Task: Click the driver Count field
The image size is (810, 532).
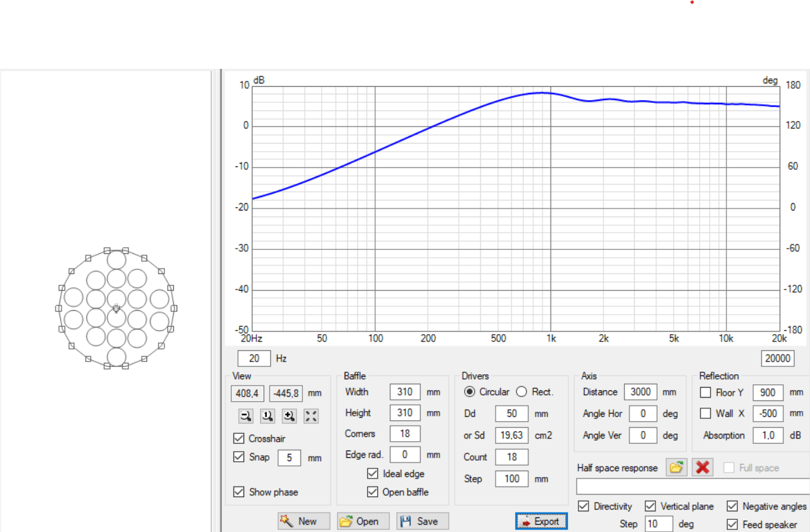Action: (x=512, y=457)
